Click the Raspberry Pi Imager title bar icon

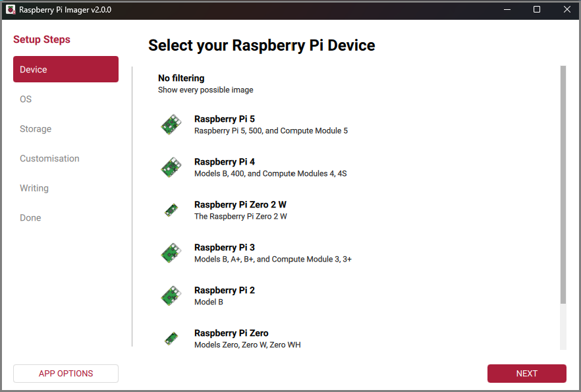9,9
